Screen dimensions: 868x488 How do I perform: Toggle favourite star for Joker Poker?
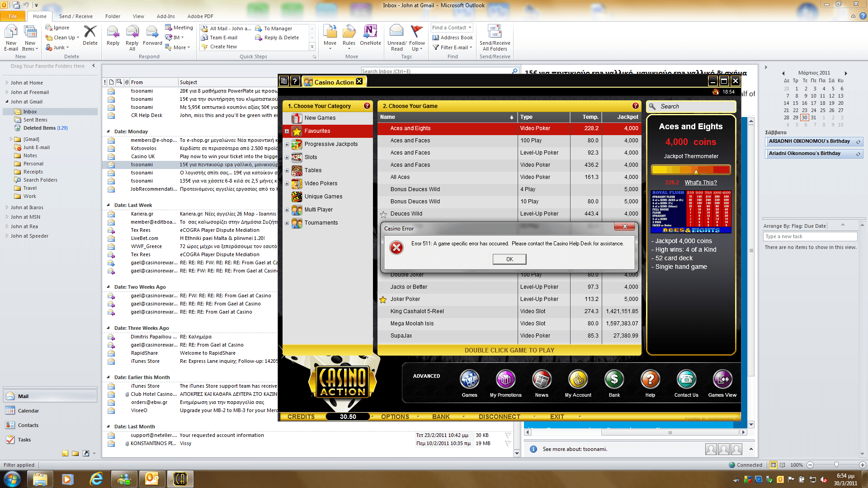point(383,300)
